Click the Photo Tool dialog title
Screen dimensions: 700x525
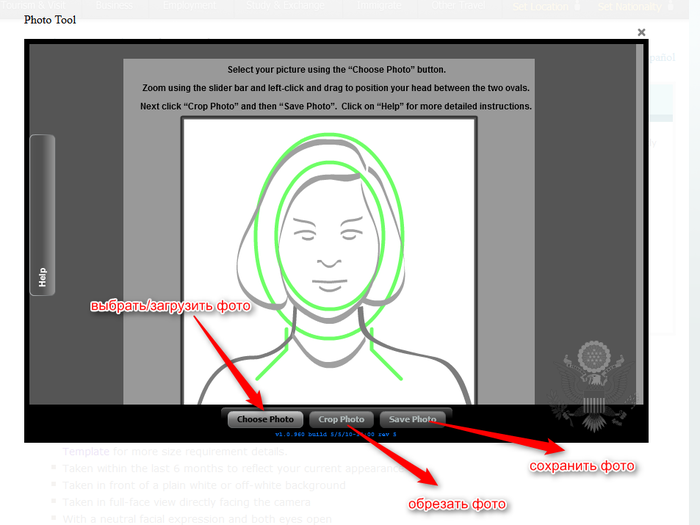point(50,20)
